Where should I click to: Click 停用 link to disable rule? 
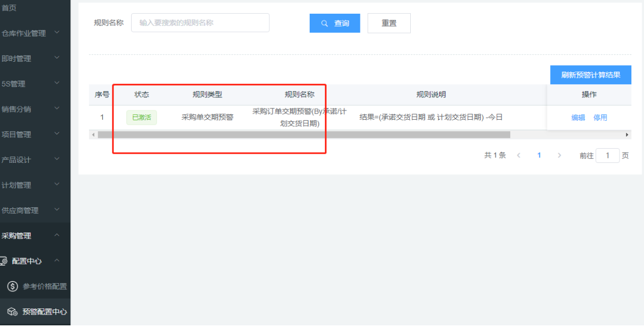point(600,118)
